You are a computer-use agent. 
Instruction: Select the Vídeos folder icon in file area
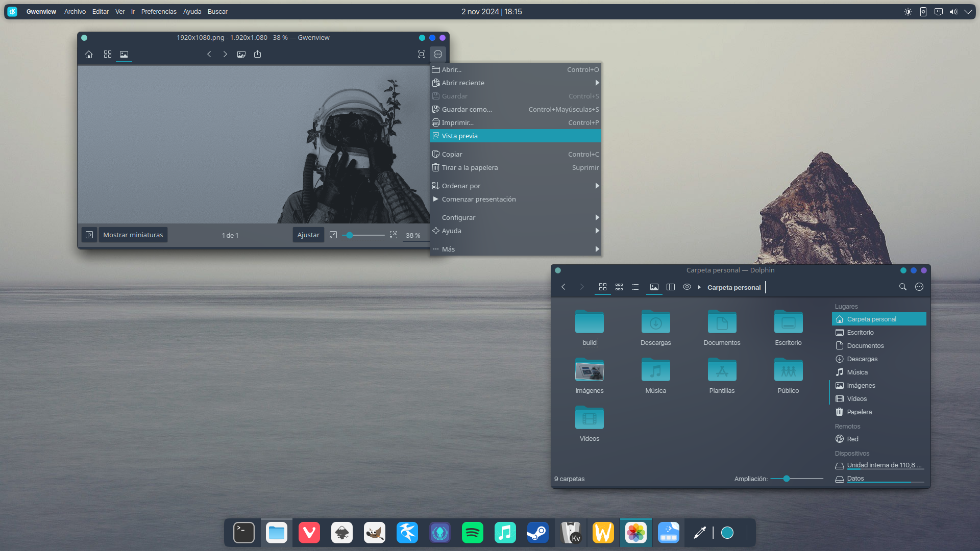click(590, 418)
